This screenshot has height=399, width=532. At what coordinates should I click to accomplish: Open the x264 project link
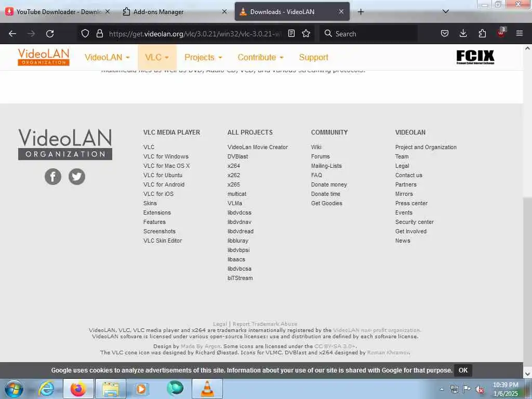coord(233,166)
